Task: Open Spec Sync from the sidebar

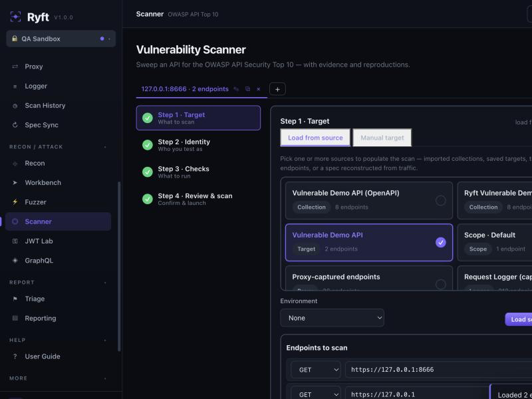Action: point(58,125)
